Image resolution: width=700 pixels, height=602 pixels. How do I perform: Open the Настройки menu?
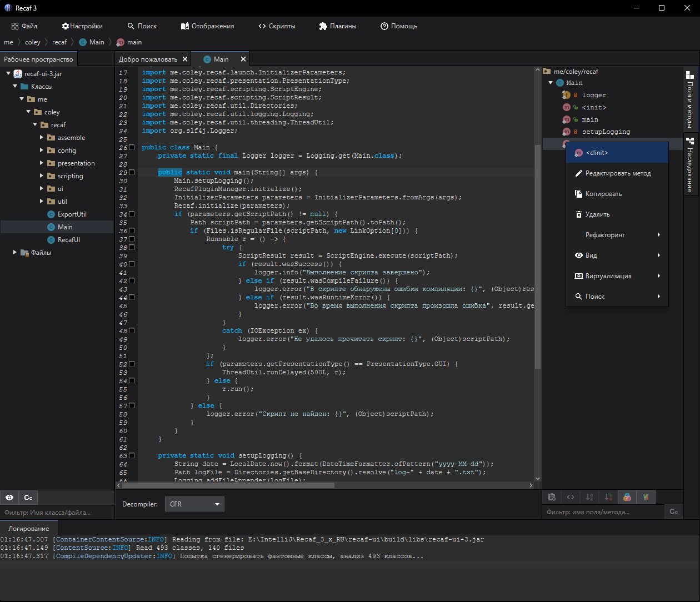point(82,26)
